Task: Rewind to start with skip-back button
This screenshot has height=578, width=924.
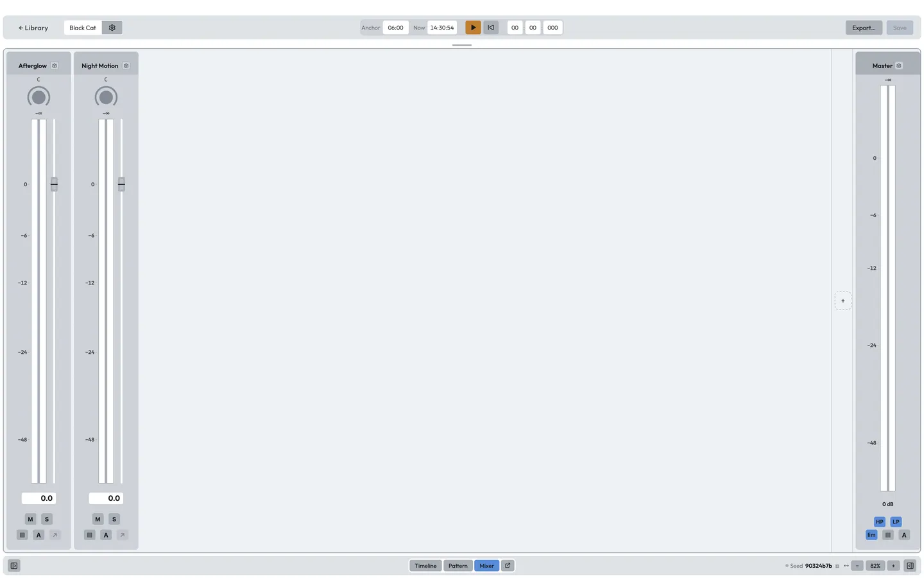Action: pyautogui.click(x=491, y=28)
